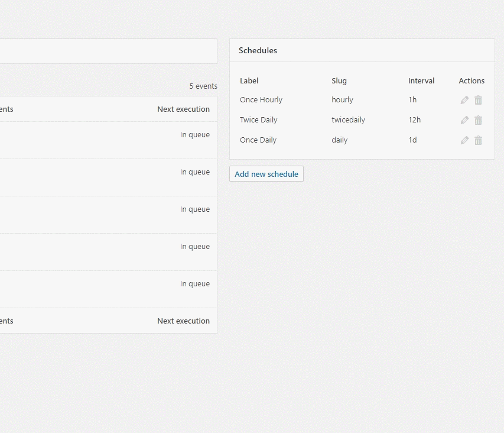Screen dimensions: 504x433
Task: Edit the Once Daily schedule
Action: (464, 140)
